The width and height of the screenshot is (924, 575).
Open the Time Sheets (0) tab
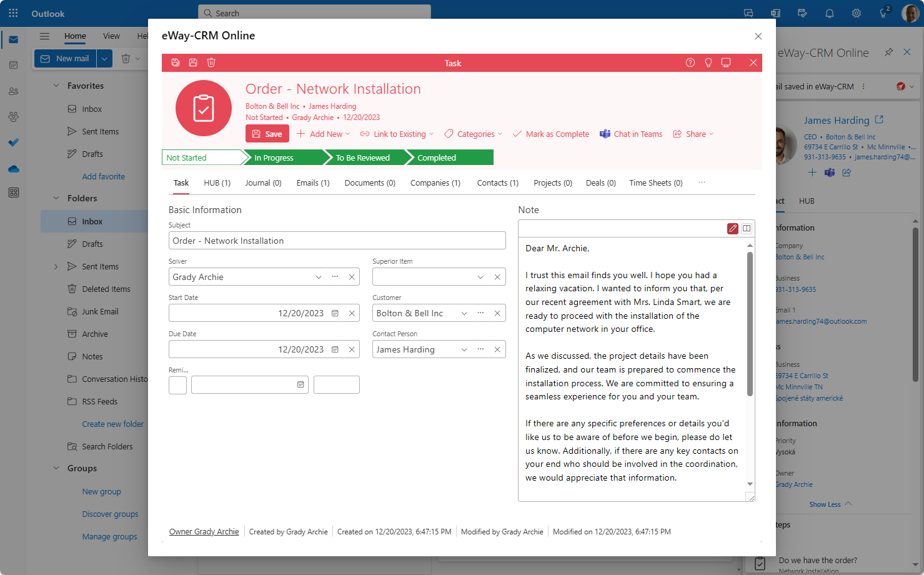coord(656,183)
